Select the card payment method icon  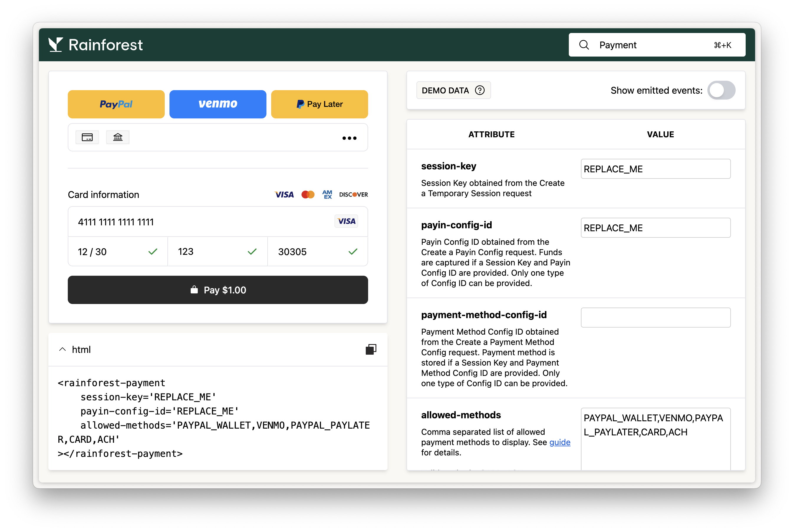click(87, 137)
